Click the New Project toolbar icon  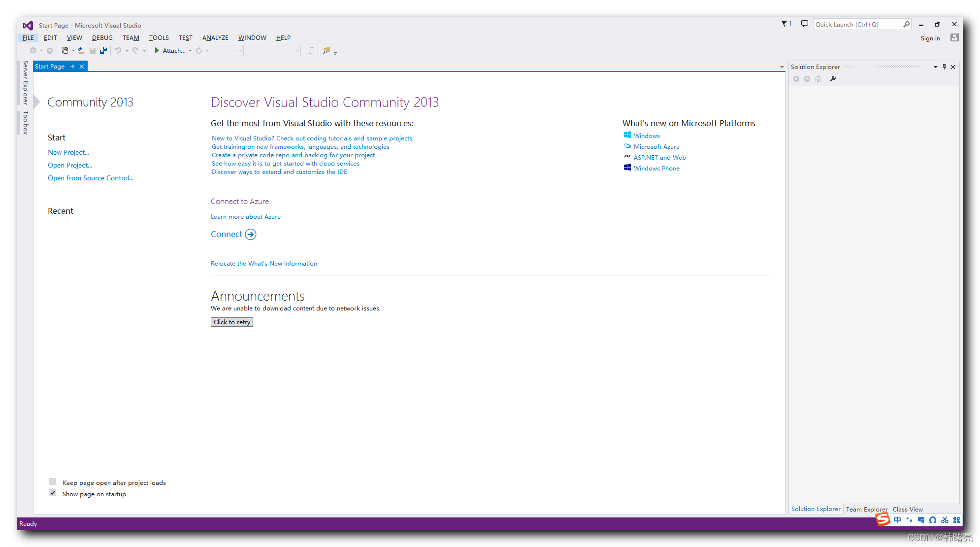pos(65,51)
